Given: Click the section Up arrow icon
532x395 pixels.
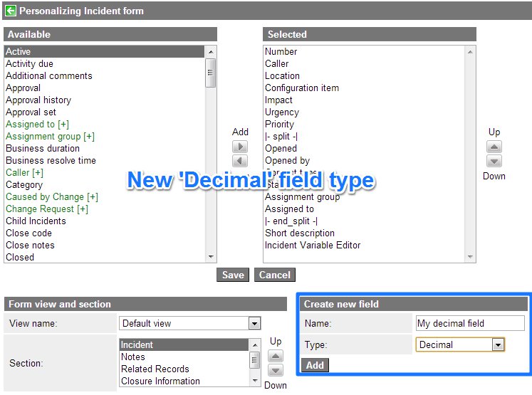Looking at the screenshot, I should [276, 356].
